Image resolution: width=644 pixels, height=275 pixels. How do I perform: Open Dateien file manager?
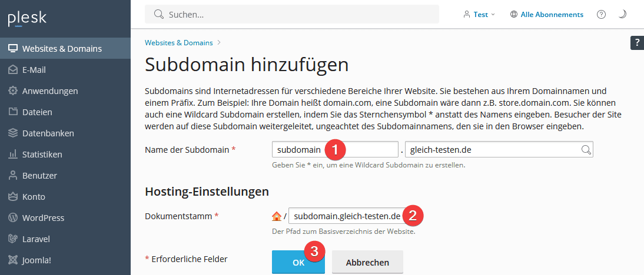click(x=65, y=112)
